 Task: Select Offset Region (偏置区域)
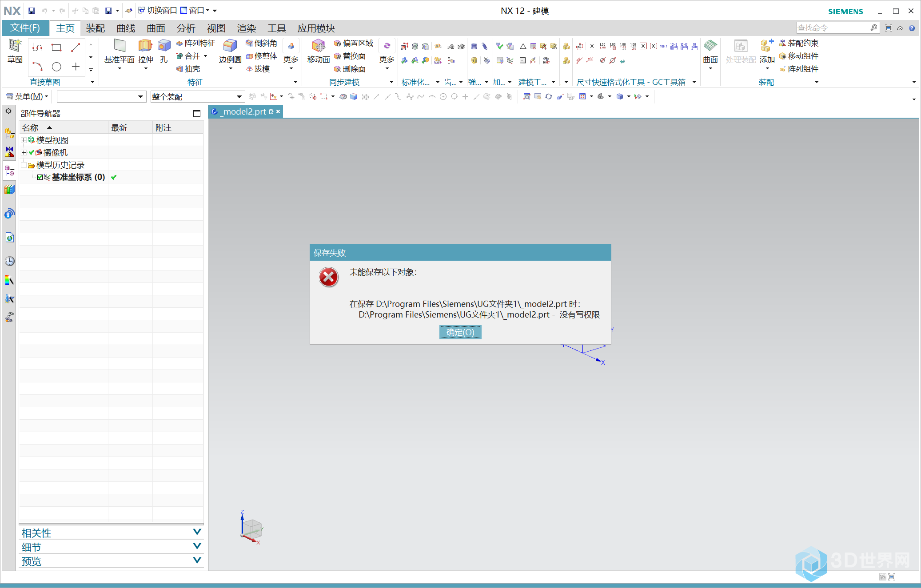point(354,43)
